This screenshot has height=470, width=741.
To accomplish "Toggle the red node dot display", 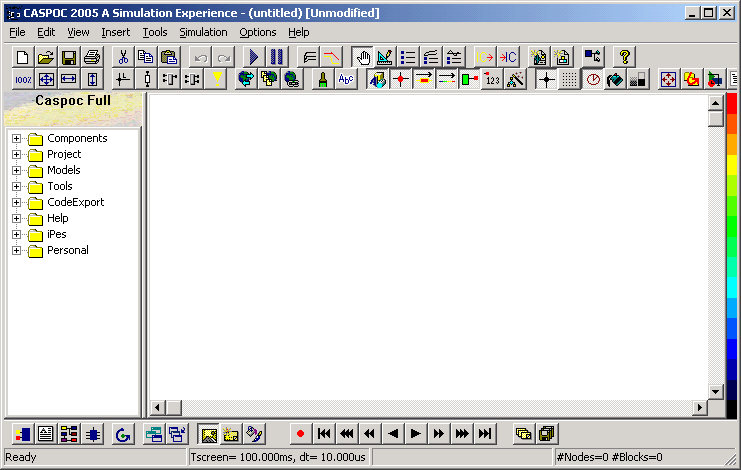I will (401, 79).
